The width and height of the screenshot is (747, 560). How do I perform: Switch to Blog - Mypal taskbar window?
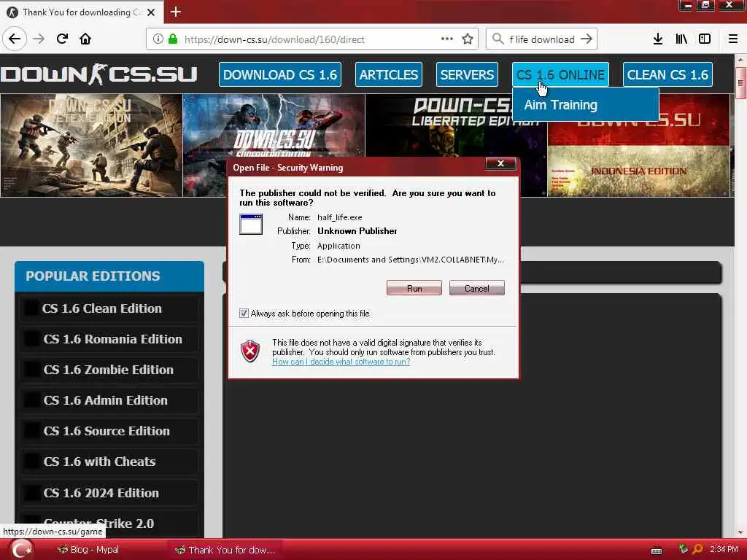88,550
